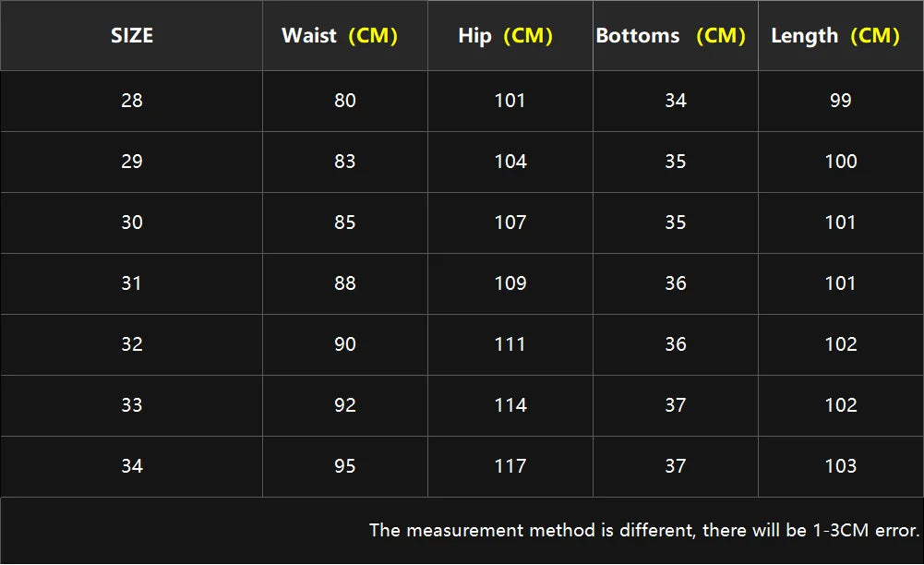Click the SIZE column header
This screenshot has height=565, width=924.
tap(132, 36)
